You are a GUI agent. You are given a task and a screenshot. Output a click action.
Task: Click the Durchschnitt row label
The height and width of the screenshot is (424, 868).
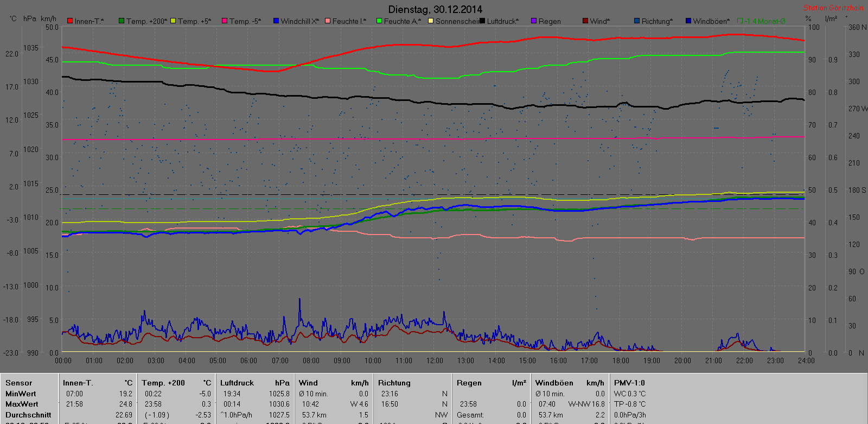tap(28, 415)
